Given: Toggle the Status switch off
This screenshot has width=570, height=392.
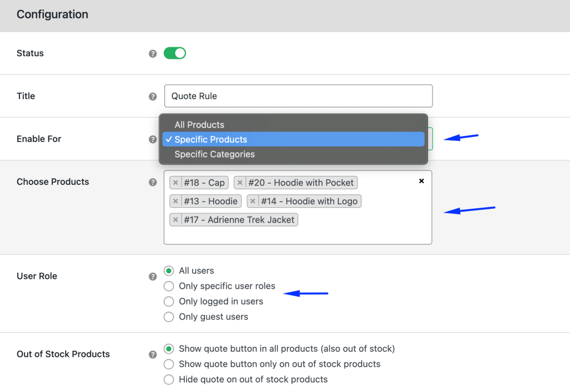Looking at the screenshot, I should [x=175, y=53].
